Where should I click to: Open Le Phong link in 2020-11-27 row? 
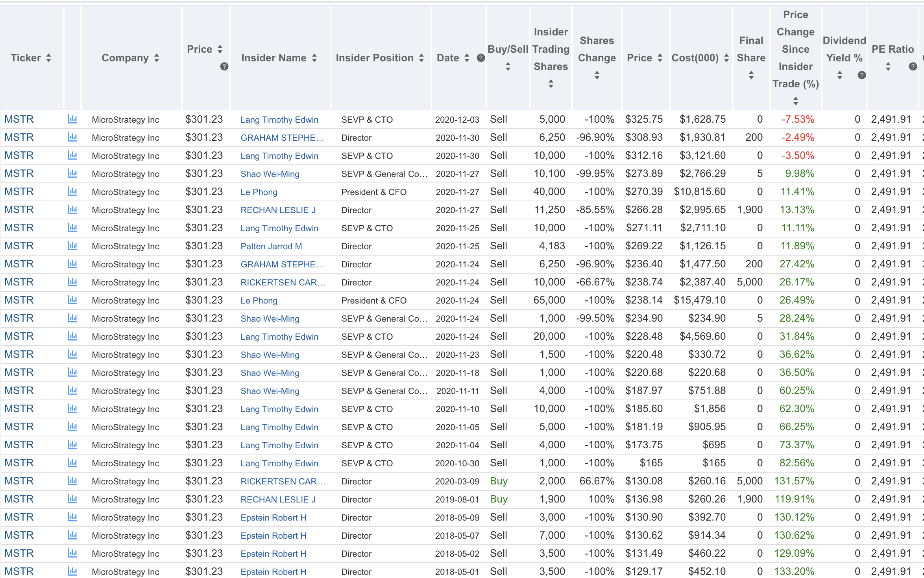point(259,192)
